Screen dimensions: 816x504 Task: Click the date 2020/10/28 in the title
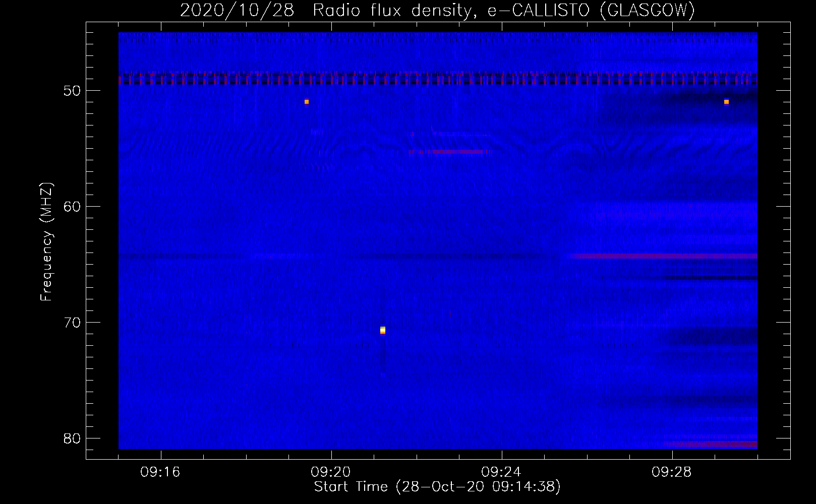pos(237,10)
